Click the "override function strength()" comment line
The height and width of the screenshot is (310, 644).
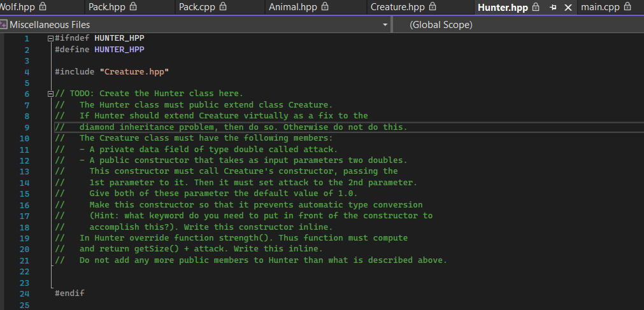pos(231,237)
